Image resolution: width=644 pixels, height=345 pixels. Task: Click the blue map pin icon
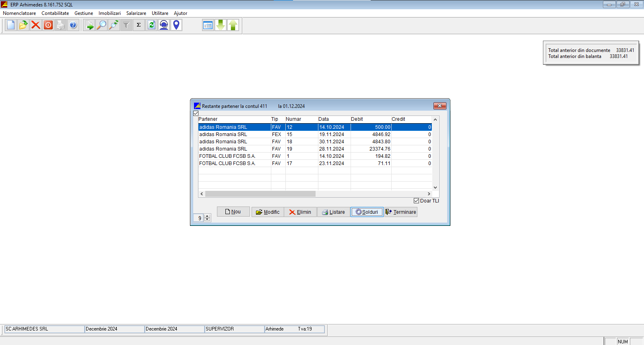[x=176, y=25]
